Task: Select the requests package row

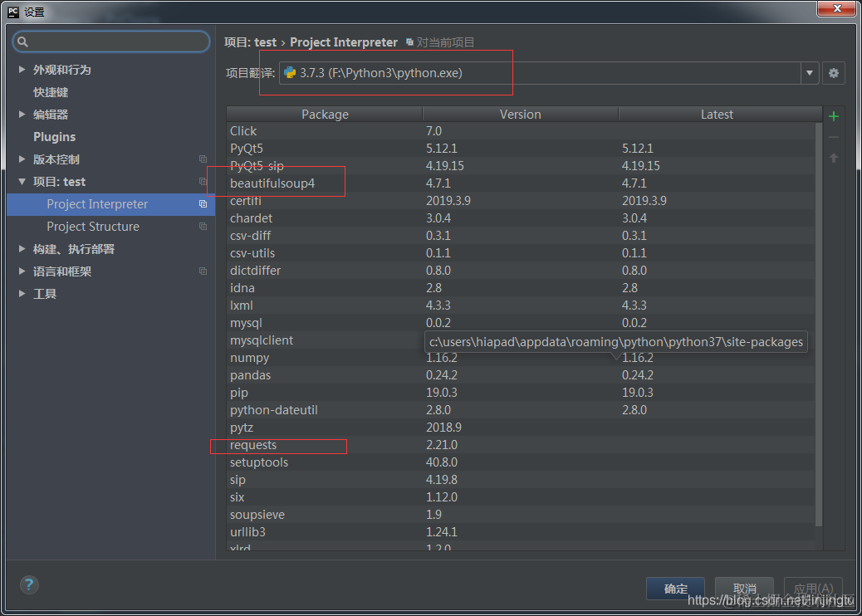Action: pos(521,444)
